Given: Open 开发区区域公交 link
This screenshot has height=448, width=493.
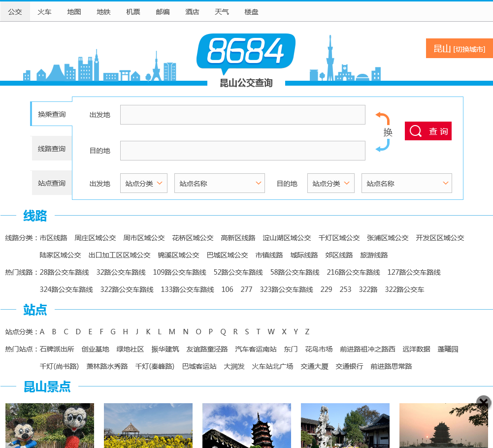Looking at the screenshot, I should [x=440, y=238].
